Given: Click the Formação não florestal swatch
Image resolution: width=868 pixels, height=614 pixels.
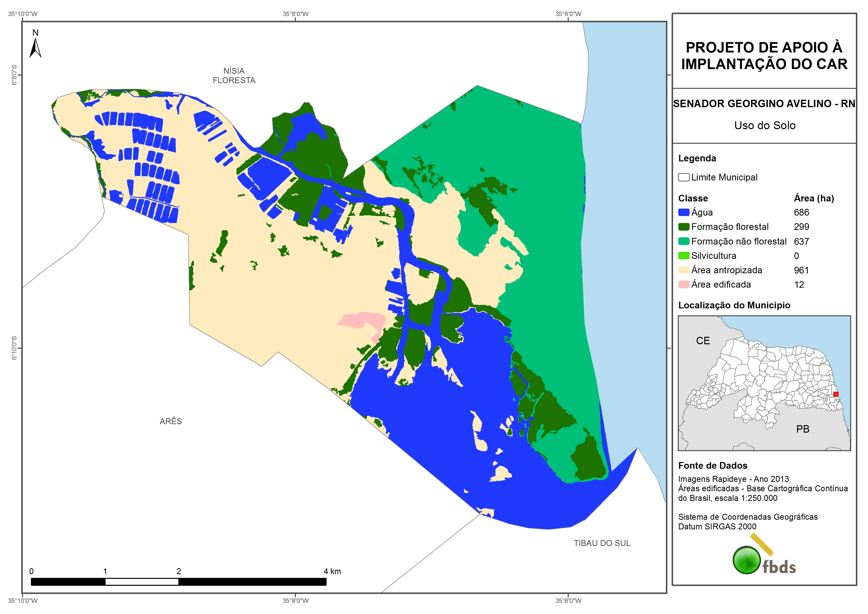Looking at the screenshot, I should (x=683, y=241).
